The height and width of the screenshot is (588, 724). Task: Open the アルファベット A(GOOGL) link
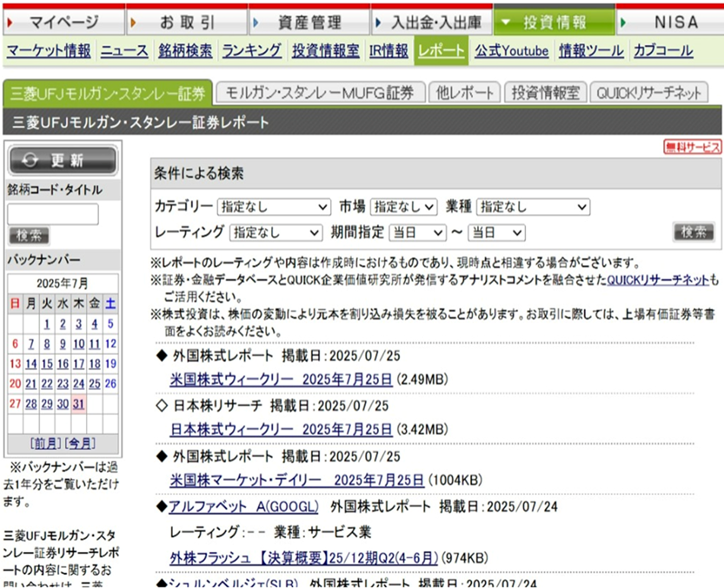pyautogui.click(x=243, y=507)
